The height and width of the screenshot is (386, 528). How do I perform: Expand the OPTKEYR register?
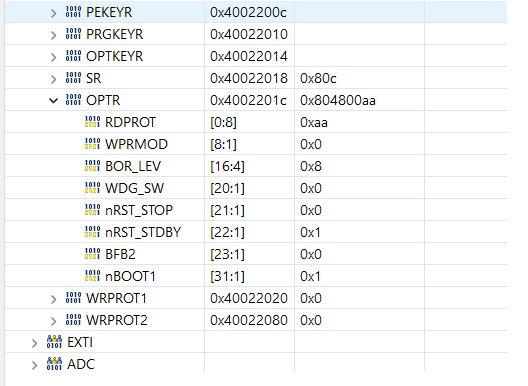pyautogui.click(x=54, y=57)
